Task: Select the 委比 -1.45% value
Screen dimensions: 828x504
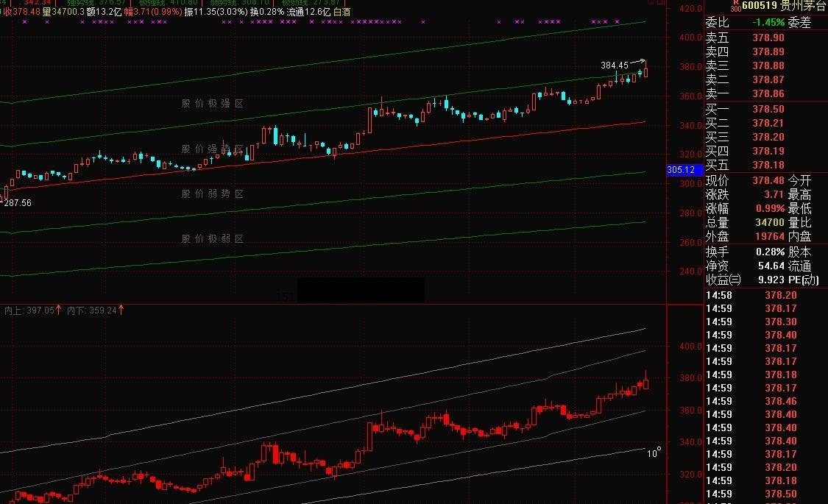Action: pos(768,22)
